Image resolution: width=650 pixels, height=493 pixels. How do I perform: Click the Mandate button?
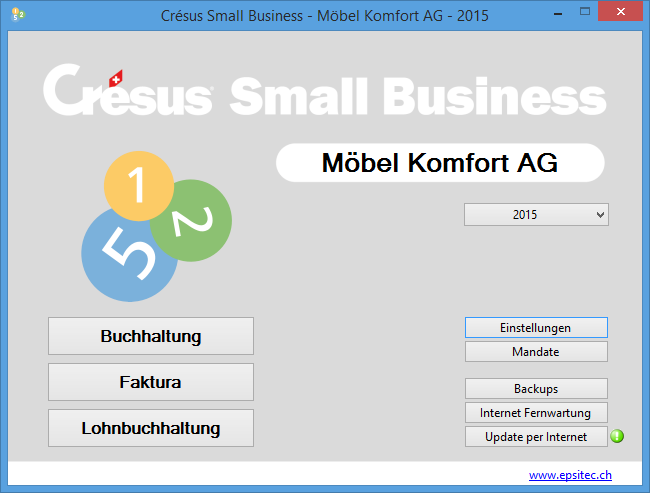tap(536, 352)
